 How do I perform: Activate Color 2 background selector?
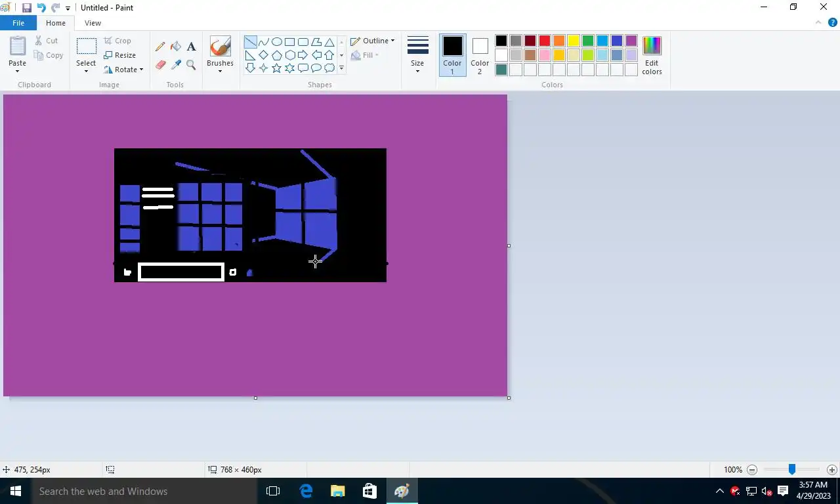point(480,55)
